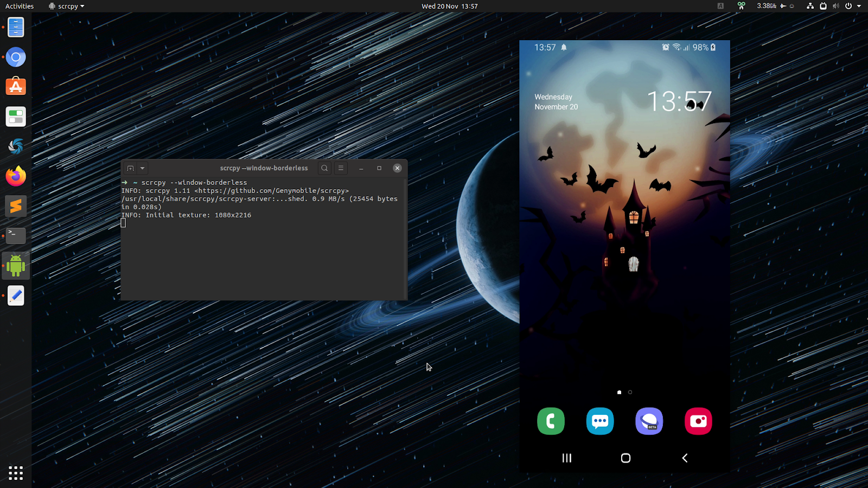Tap the Back button on the Android navigation bar
This screenshot has width=868, height=488.
(x=684, y=458)
